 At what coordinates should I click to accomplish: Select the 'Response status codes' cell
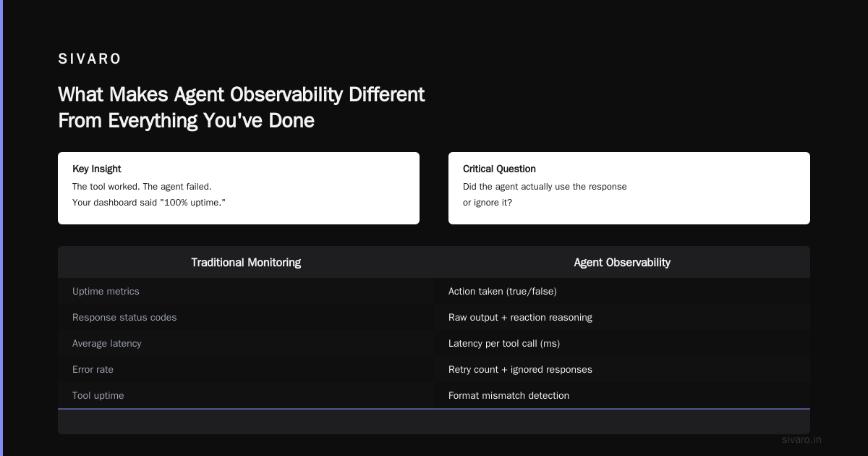point(246,317)
